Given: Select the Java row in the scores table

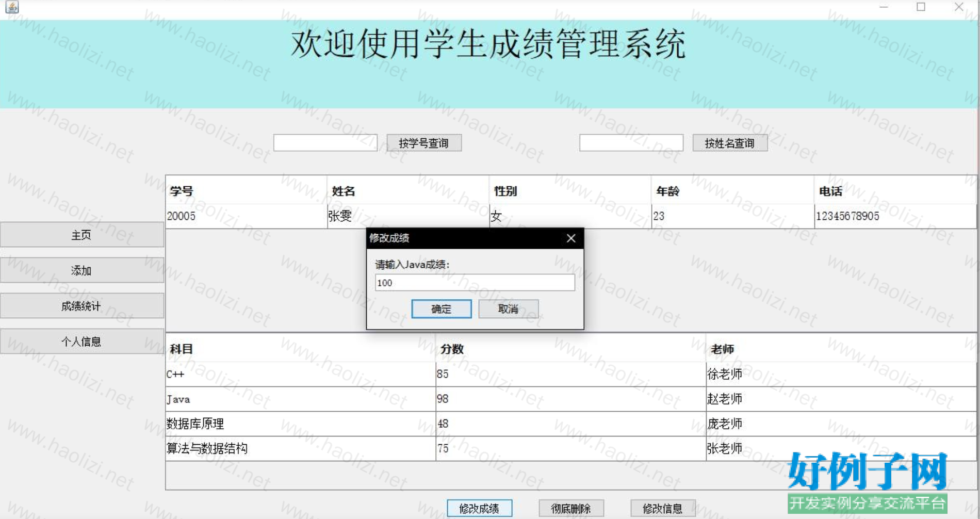Looking at the screenshot, I should tap(299, 399).
